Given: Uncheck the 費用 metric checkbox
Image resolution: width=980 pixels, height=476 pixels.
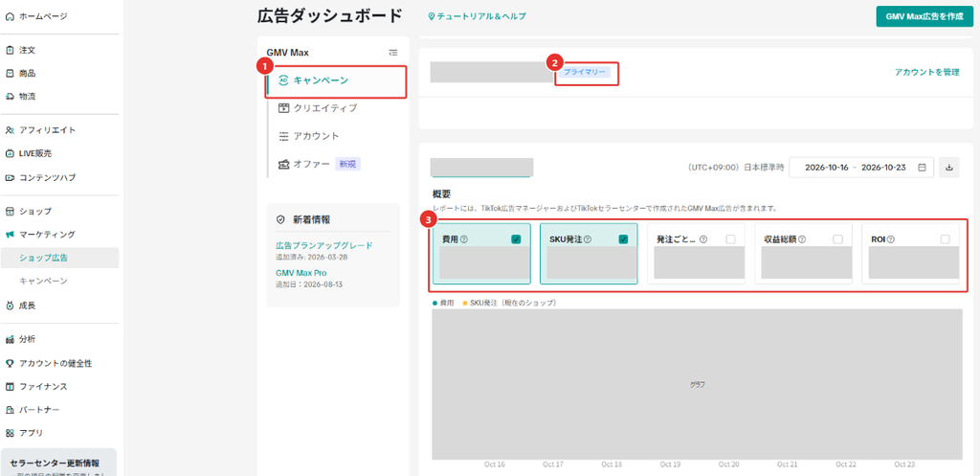Looking at the screenshot, I should (516, 238).
